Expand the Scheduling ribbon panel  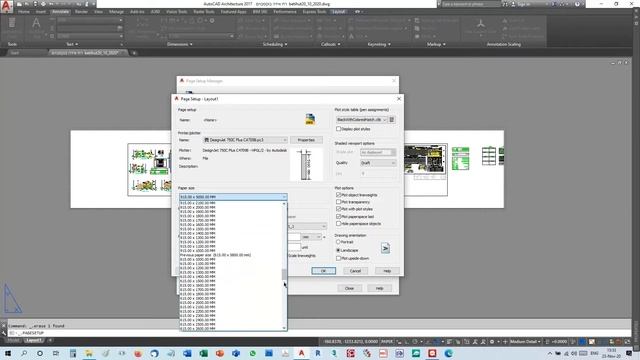275,44
